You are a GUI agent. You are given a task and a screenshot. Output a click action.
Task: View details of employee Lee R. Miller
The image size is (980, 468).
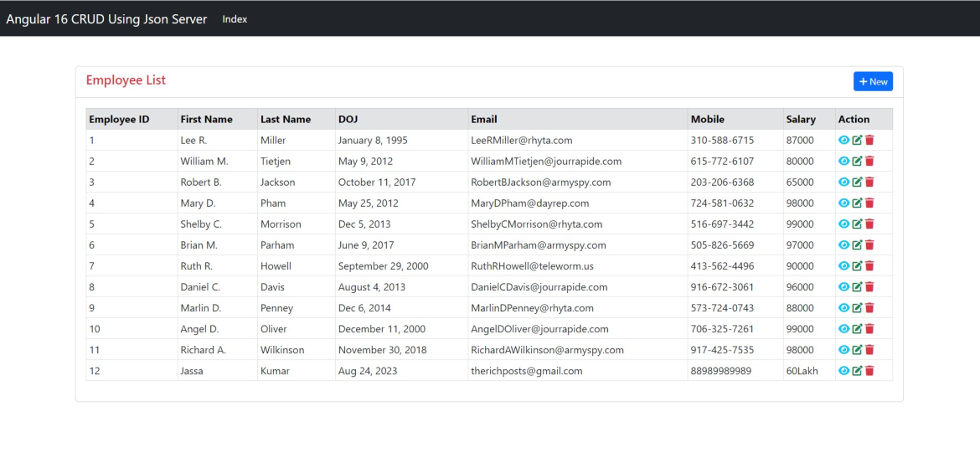843,140
